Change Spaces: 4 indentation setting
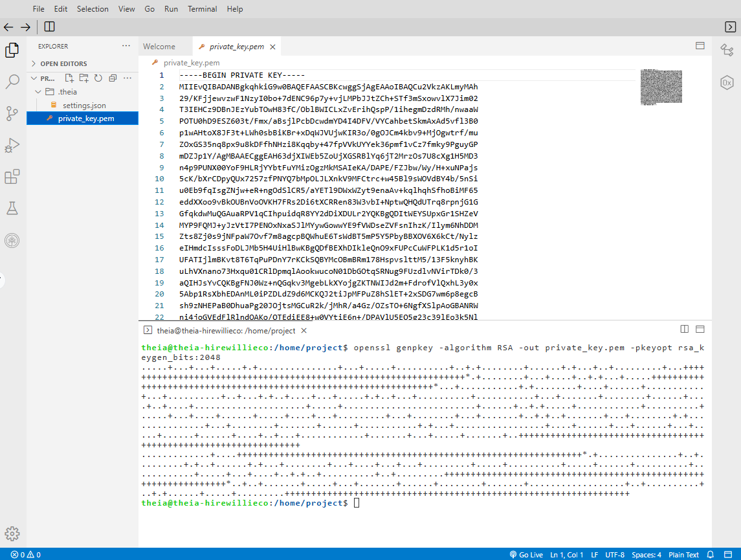 coord(647,555)
